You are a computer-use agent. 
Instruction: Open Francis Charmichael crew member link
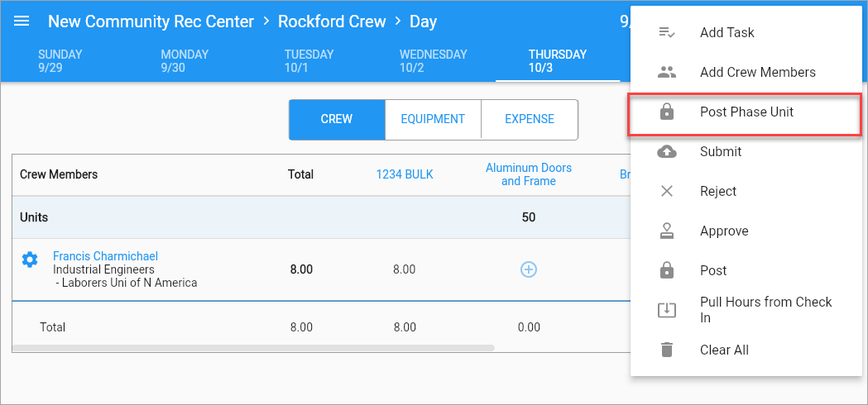pyautogui.click(x=105, y=256)
